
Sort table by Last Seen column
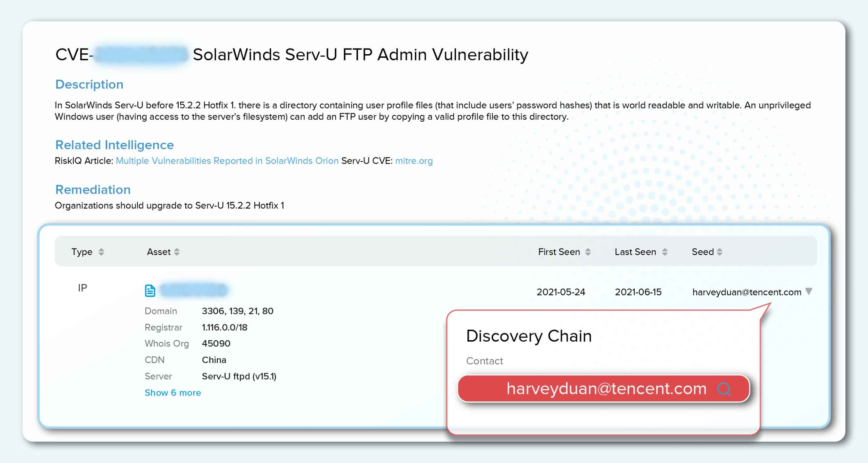665,252
